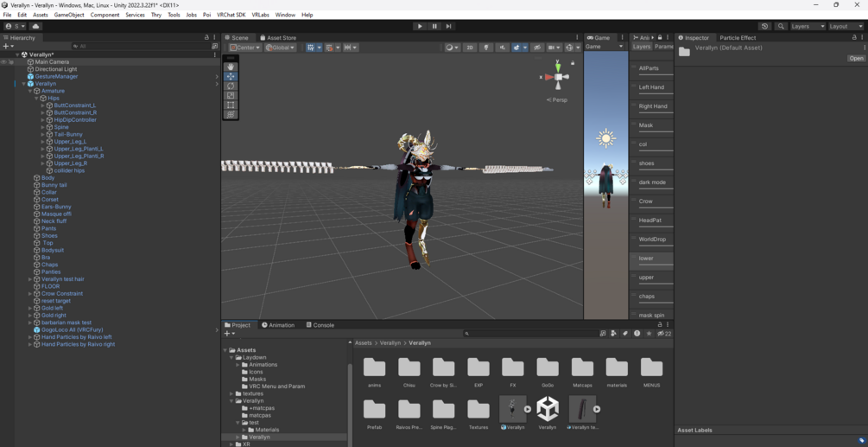The height and width of the screenshot is (447, 868).
Task: Select the Verallyn prefab thumbnail asset
Action: 513,409
